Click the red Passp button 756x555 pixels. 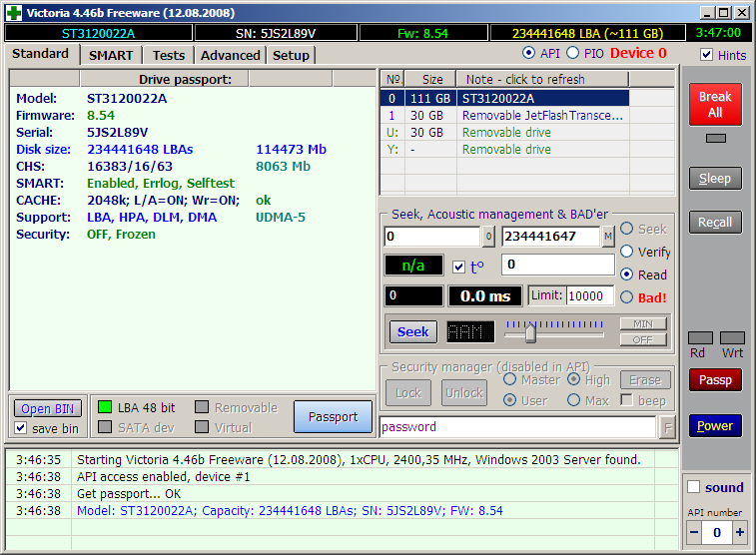coord(715,380)
